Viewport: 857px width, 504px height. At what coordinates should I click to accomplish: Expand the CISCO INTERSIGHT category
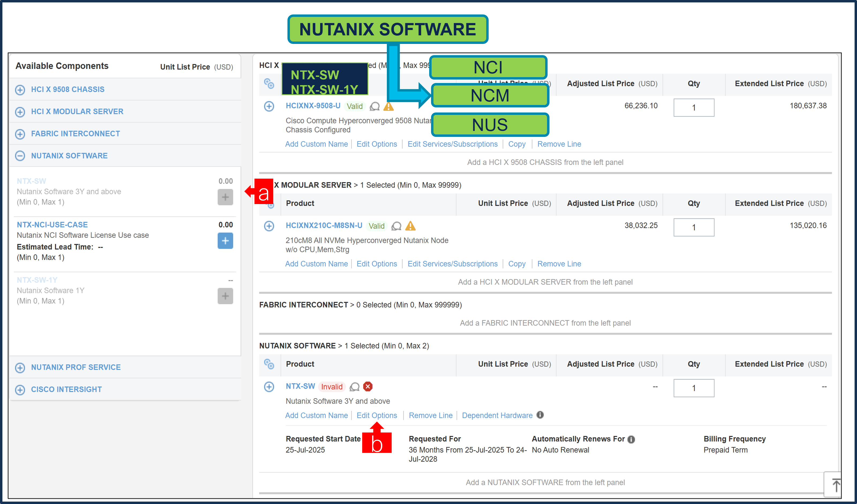tap(20, 389)
